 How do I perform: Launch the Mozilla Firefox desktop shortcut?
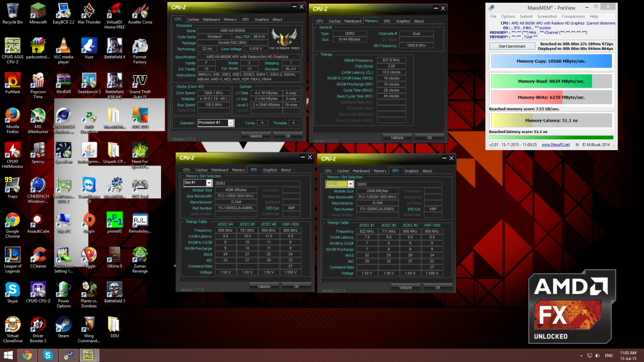coord(12,121)
